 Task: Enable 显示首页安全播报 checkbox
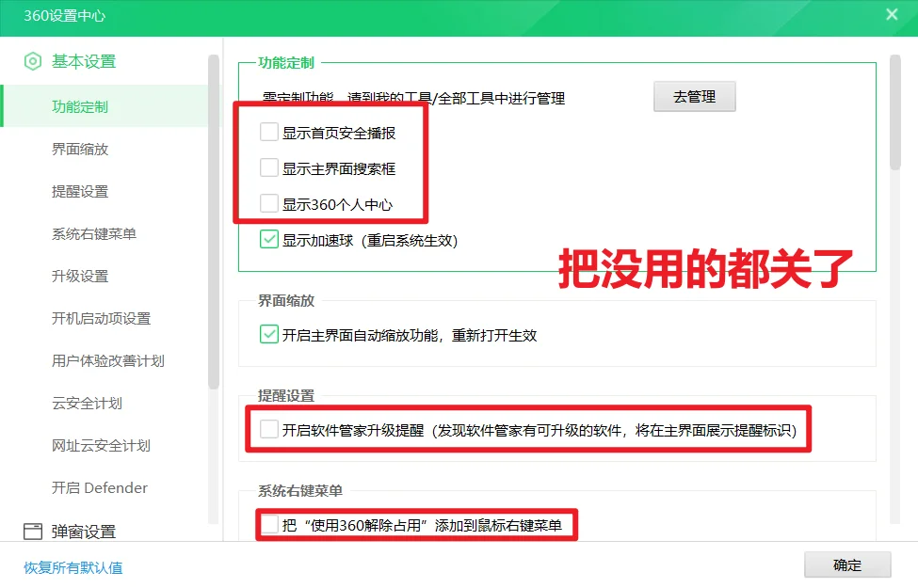(x=268, y=133)
